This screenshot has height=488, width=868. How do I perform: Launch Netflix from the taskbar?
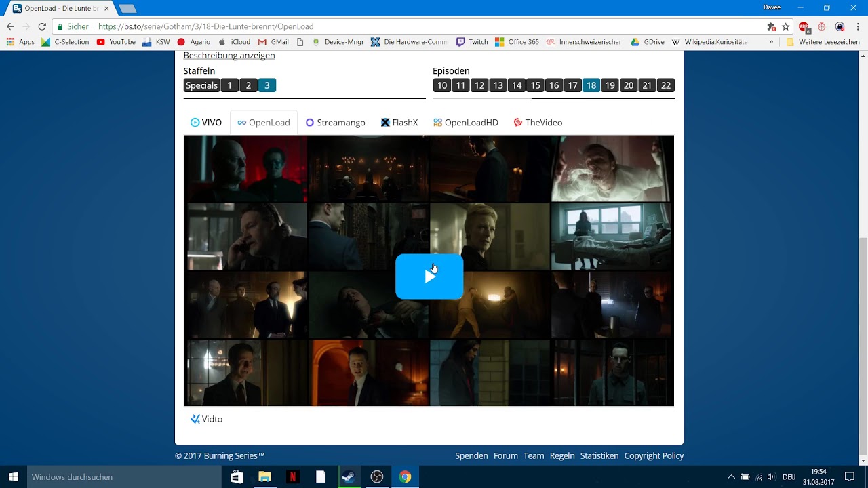292,477
